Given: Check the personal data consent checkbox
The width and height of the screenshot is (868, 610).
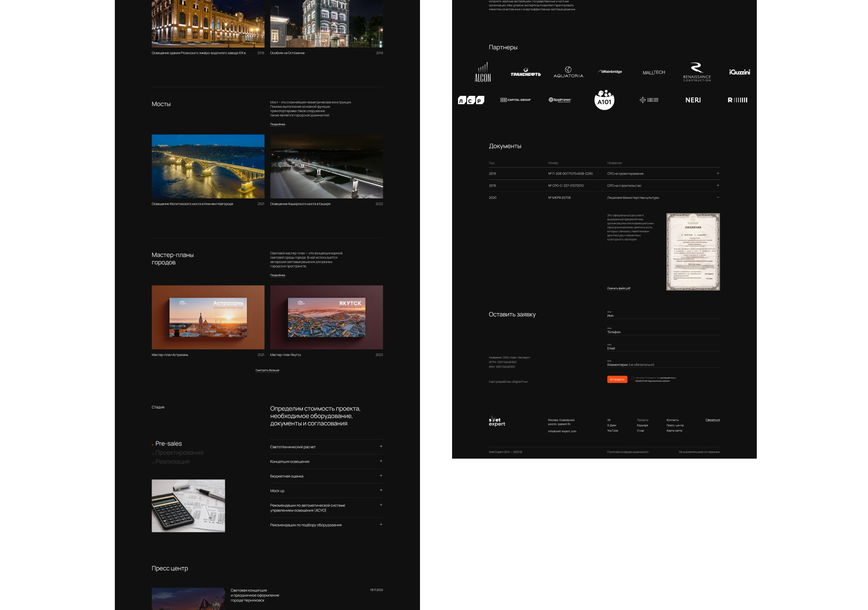Looking at the screenshot, I should 632,379.
